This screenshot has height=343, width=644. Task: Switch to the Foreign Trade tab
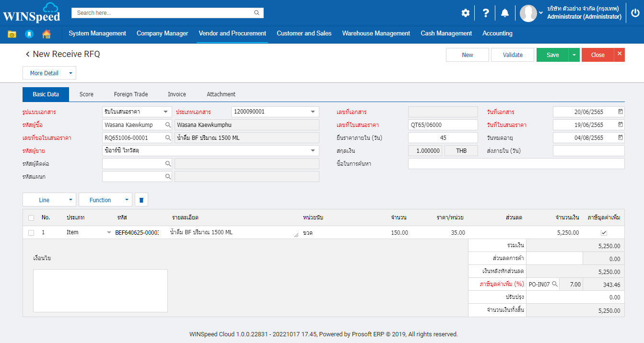point(130,94)
